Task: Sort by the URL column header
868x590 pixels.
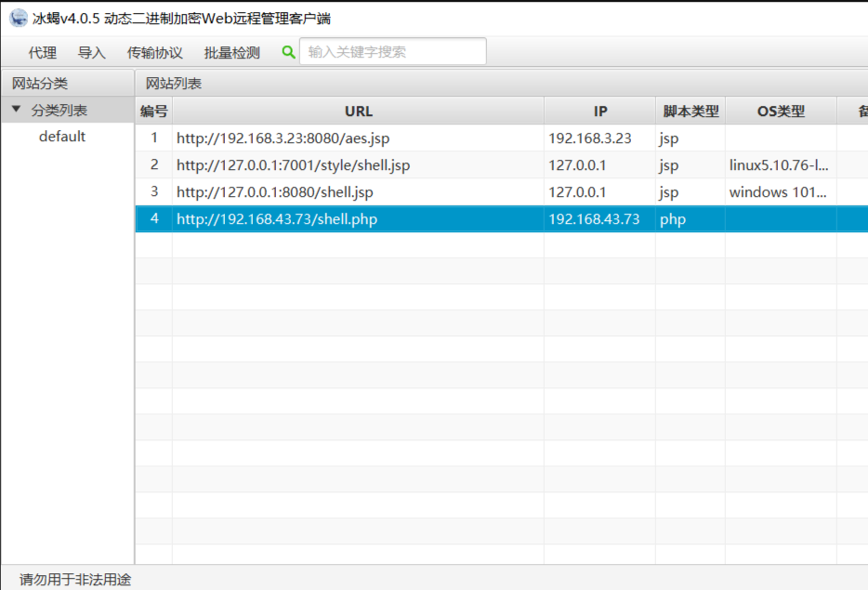Action: click(358, 111)
